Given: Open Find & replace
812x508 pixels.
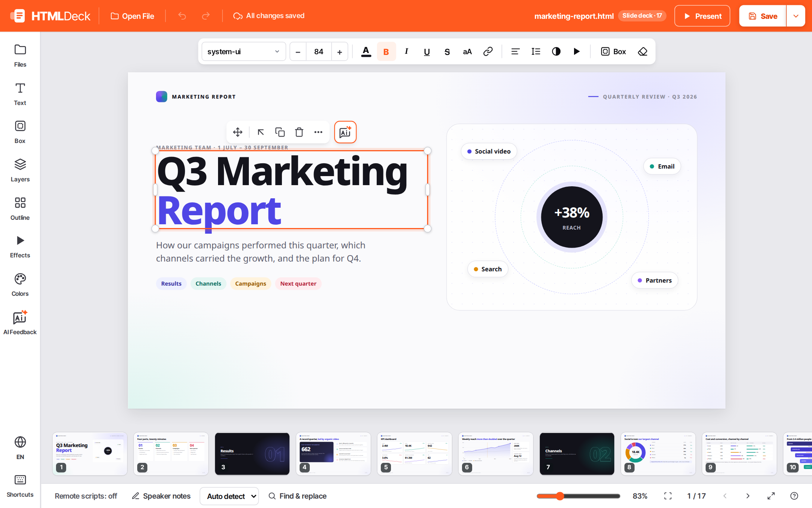Looking at the screenshot, I should pos(297,496).
